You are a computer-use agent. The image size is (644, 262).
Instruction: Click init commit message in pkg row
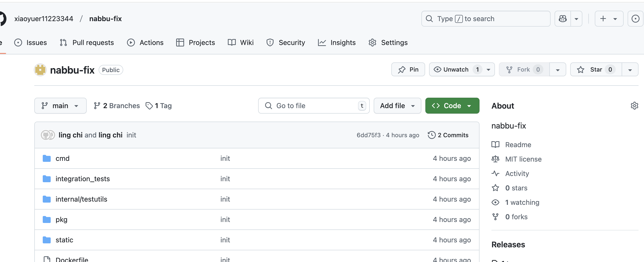pyautogui.click(x=225, y=219)
